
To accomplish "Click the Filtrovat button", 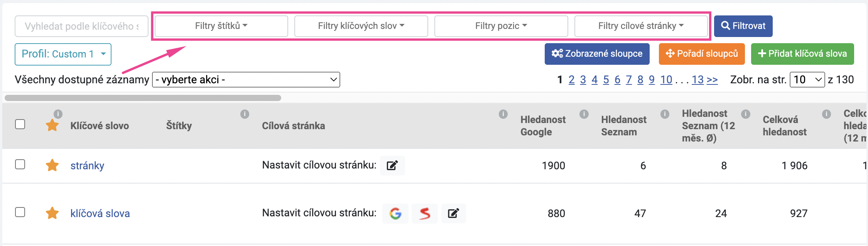I will 743,26.
